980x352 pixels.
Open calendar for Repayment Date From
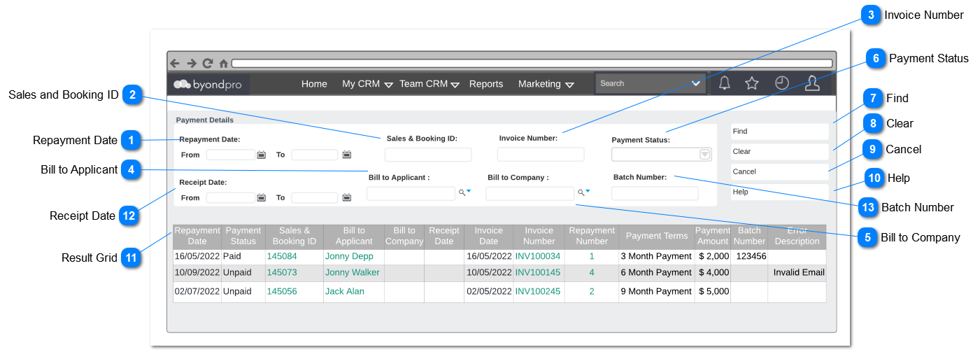(x=262, y=155)
